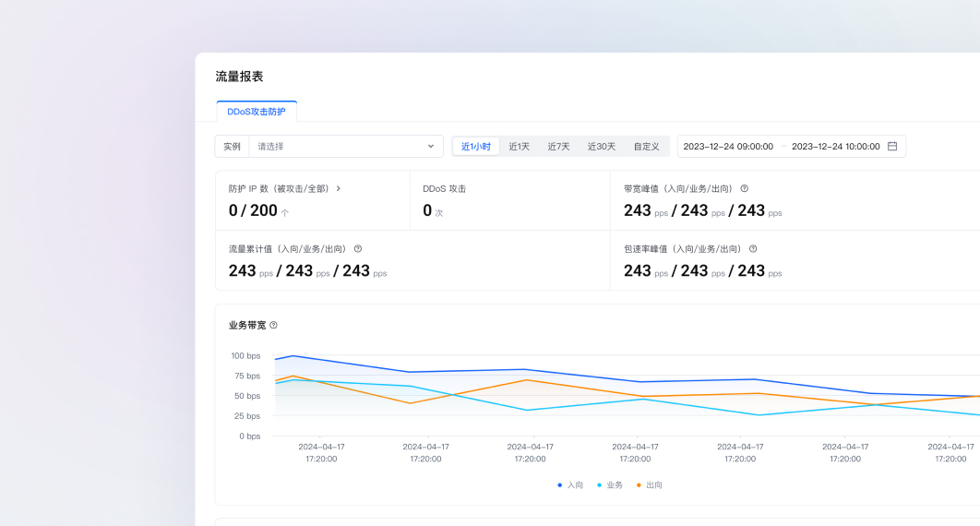Screen dimensions: 980x526
Task: Click end date 2023-12-24 10:00:00 field
Action: pyautogui.click(x=835, y=146)
